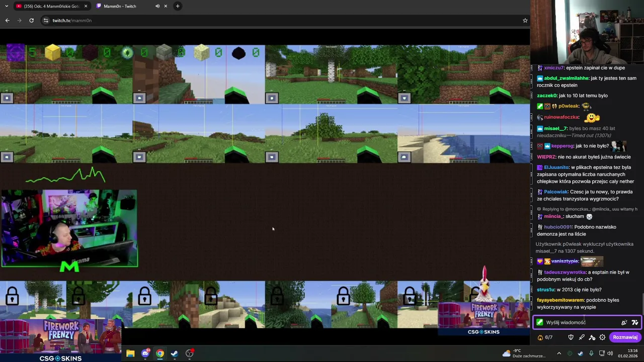Open the Steam system tray icon
This screenshot has width=644, height=362.
point(580,353)
